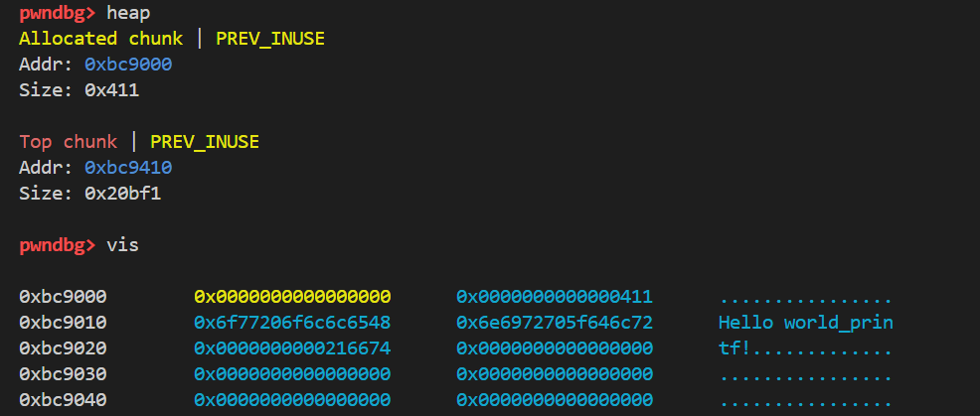The height and width of the screenshot is (416, 980).
Task: Click the row address 0xbc9040
Action: pyautogui.click(x=63, y=400)
